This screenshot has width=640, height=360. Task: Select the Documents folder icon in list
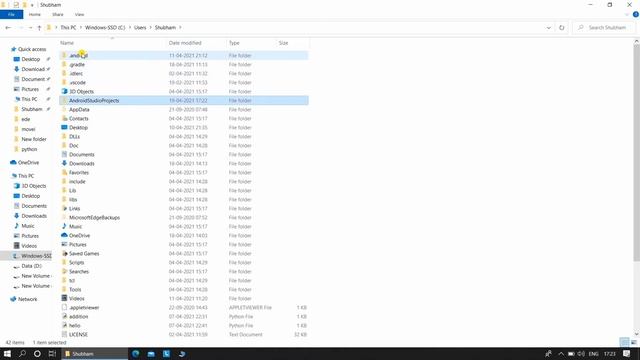pos(64,154)
